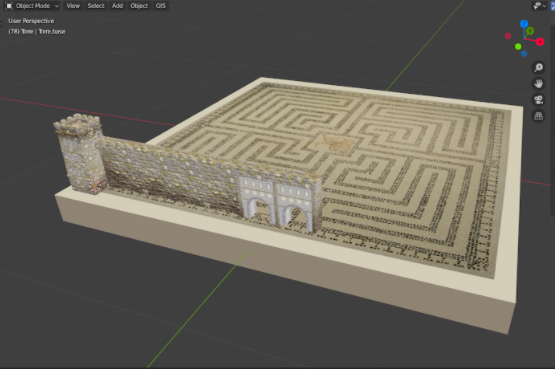The height and width of the screenshot is (369, 555).
Task: Switch perspective/orthographic with the grid icon
Action: pyautogui.click(x=538, y=116)
